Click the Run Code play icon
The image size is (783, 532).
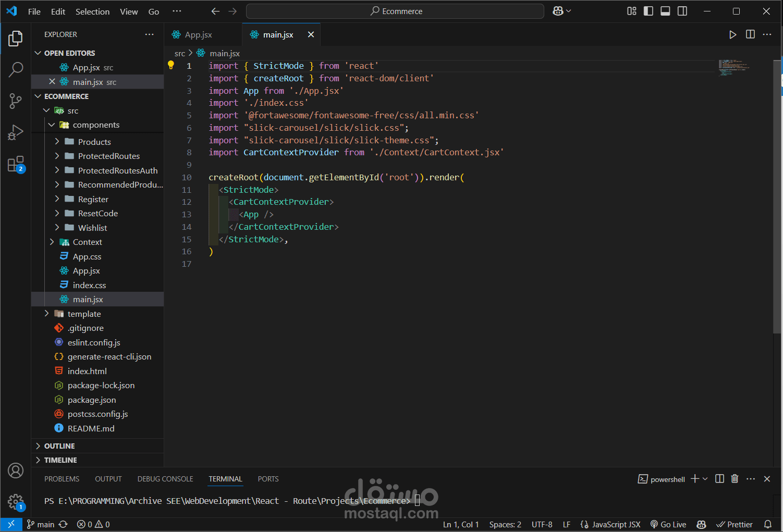point(733,34)
